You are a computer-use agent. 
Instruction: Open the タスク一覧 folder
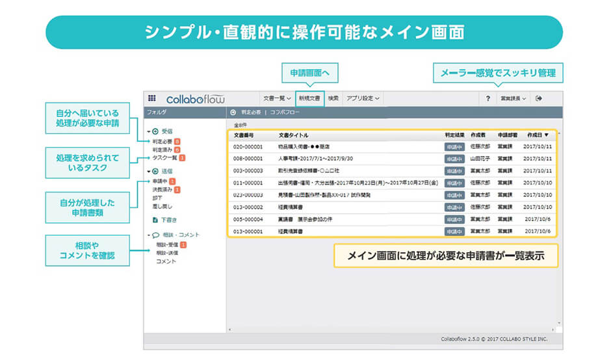[x=165, y=158]
